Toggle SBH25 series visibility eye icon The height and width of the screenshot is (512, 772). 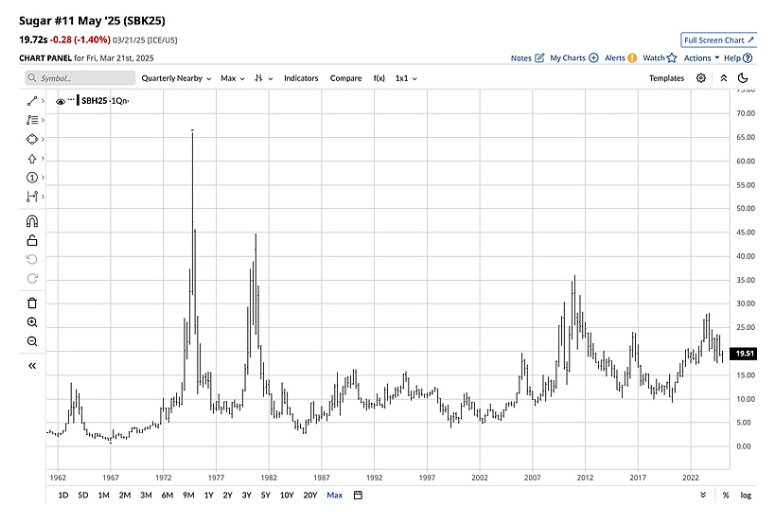point(61,101)
